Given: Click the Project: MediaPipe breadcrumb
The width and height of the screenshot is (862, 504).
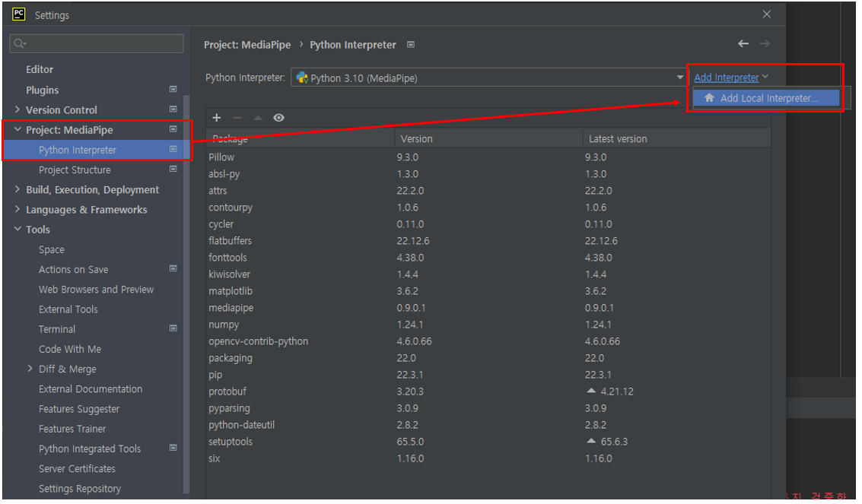Looking at the screenshot, I should pos(247,45).
